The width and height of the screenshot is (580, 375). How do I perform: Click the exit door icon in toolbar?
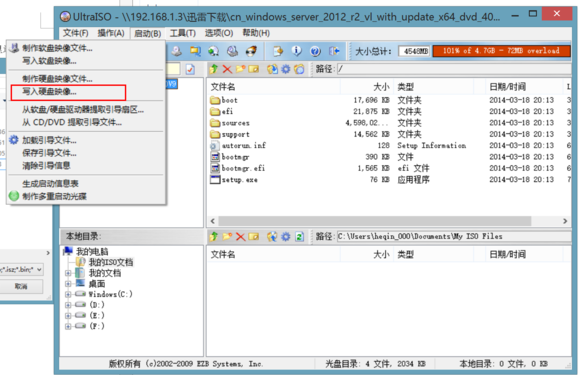(334, 51)
